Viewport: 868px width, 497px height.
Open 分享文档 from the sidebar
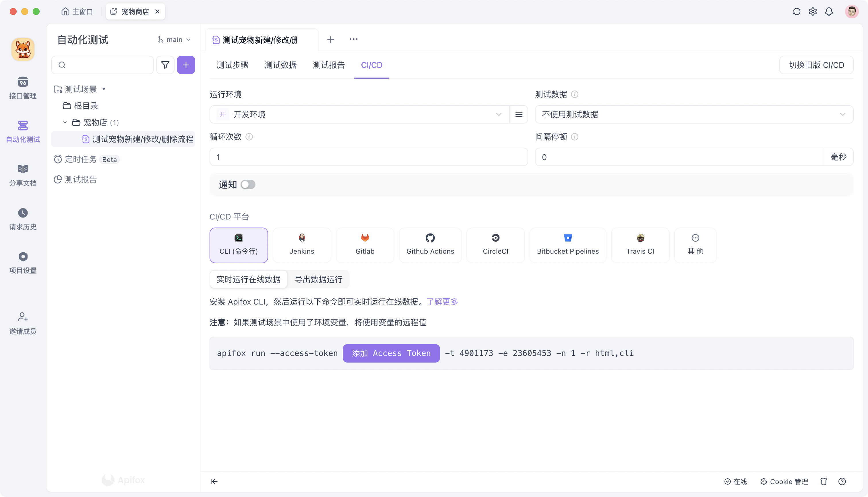(22, 175)
